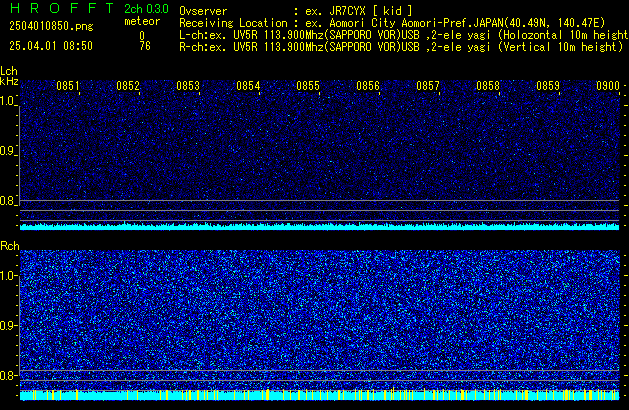Image resolution: width=629 pixels, height=410 pixels.
Task: Click the L-ch UV5R antenna description line
Action: click(x=404, y=35)
